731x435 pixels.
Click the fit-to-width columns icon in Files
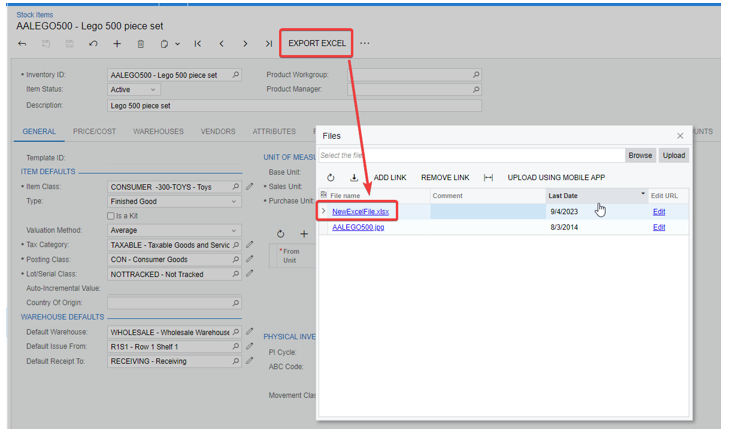pyautogui.click(x=488, y=177)
